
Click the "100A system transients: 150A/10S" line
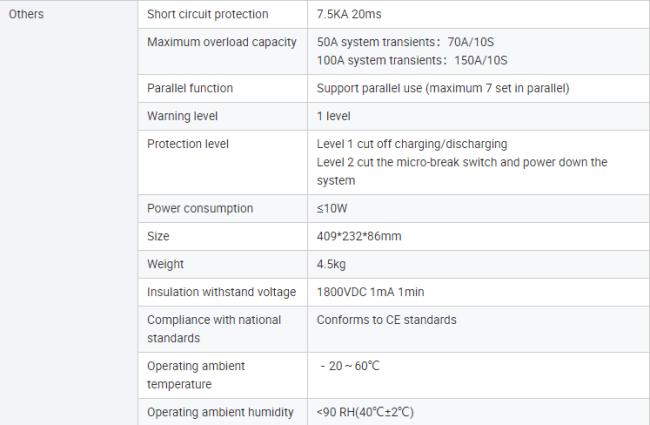(x=411, y=60)
